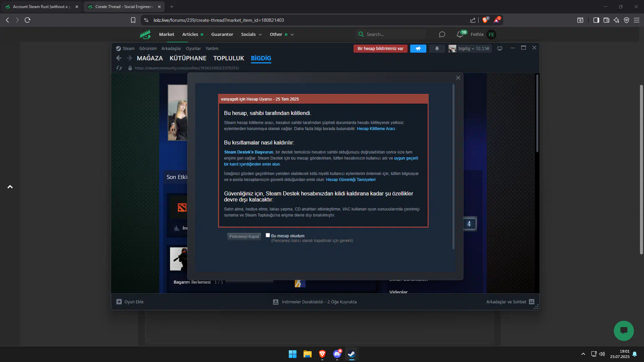Open Steam 'Oyunlar' menu
This screenshot has width=644, height=362.
pos(193,49)
